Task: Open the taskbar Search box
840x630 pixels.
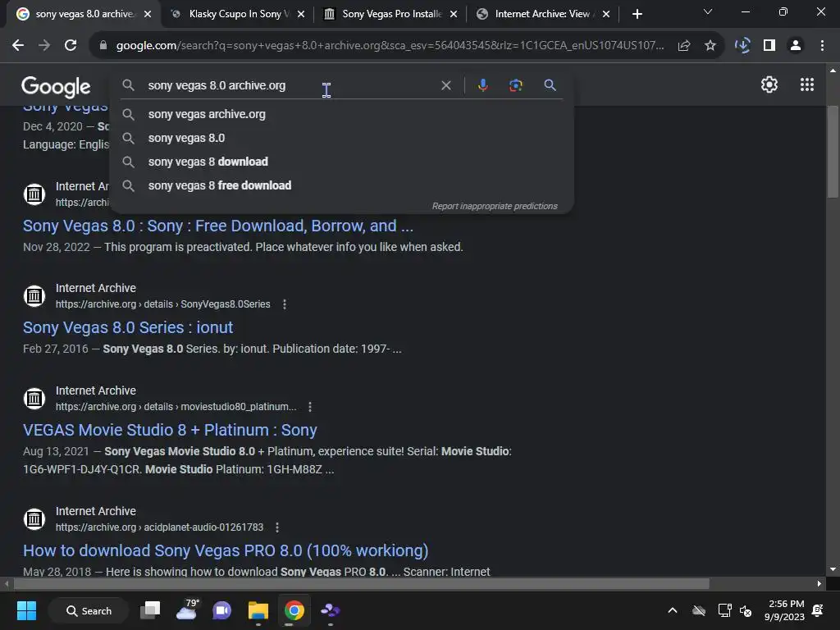Action: click(x=89, y=610)
